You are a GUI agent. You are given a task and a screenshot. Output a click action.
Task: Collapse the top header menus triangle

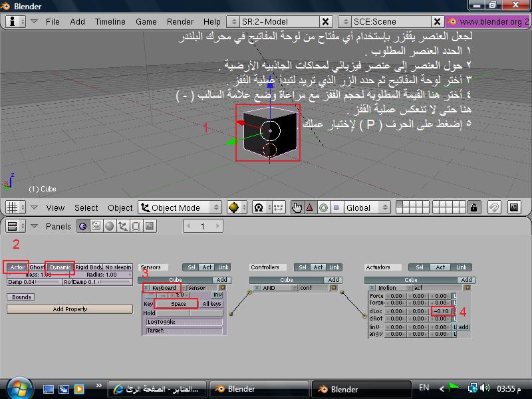point(34,21)
